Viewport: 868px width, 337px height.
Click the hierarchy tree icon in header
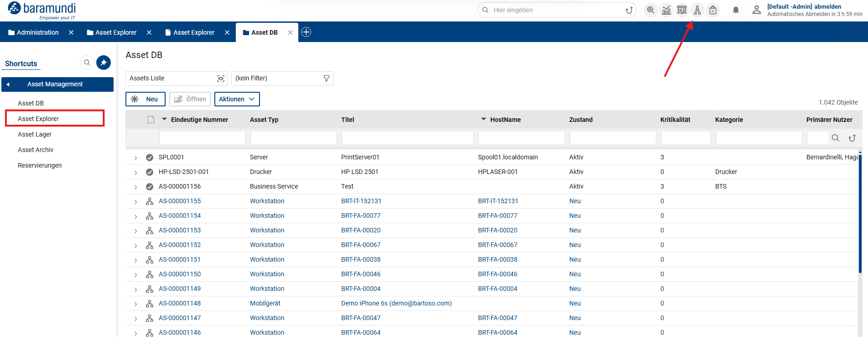click(x=697, y=10)
